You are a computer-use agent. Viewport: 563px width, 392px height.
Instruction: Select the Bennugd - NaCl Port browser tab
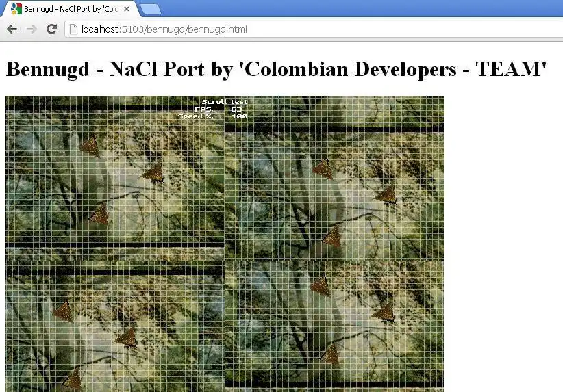point(70,9)
